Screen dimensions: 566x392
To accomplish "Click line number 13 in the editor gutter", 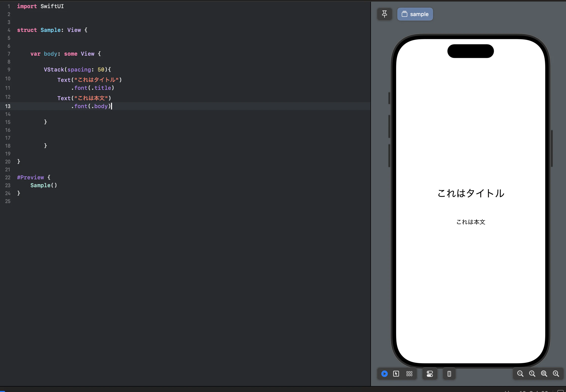I will (x=8, y=106).
